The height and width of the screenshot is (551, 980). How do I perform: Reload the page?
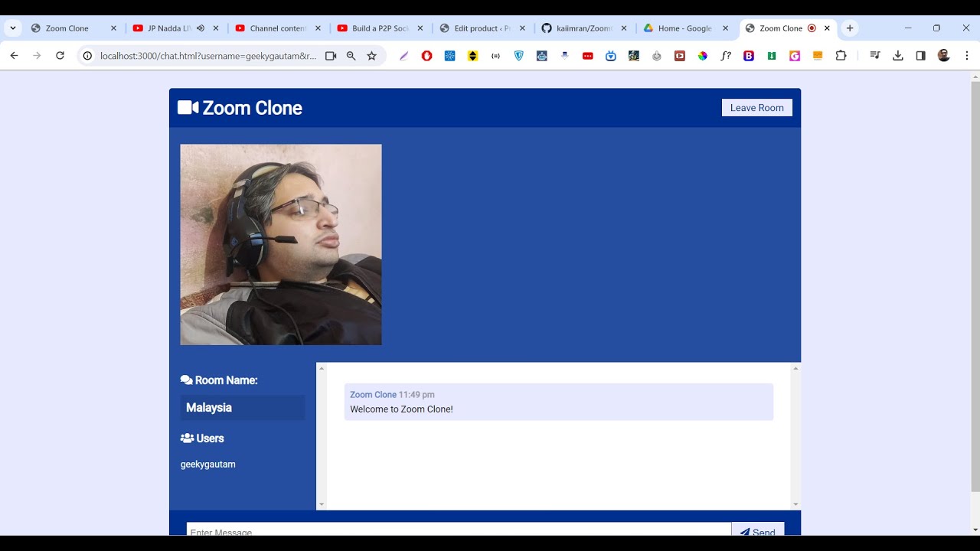[x=60, y=56]
